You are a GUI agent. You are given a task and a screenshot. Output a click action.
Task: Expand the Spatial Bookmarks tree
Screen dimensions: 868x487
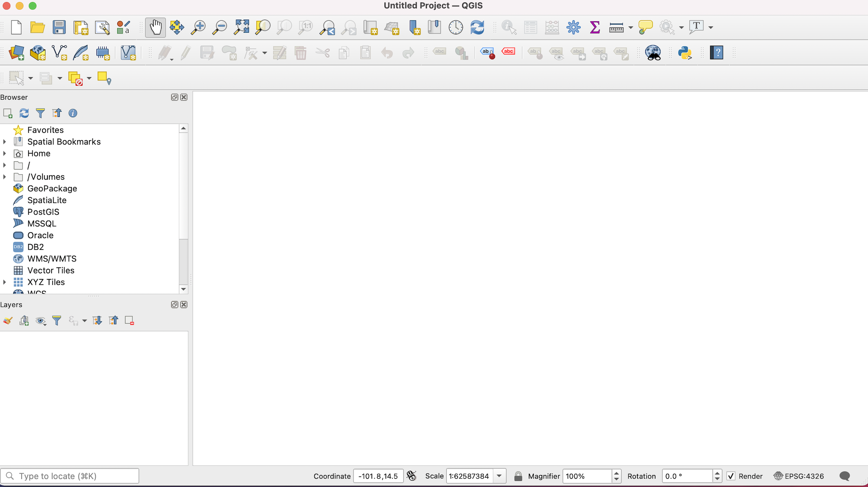[x=4, y=141]
